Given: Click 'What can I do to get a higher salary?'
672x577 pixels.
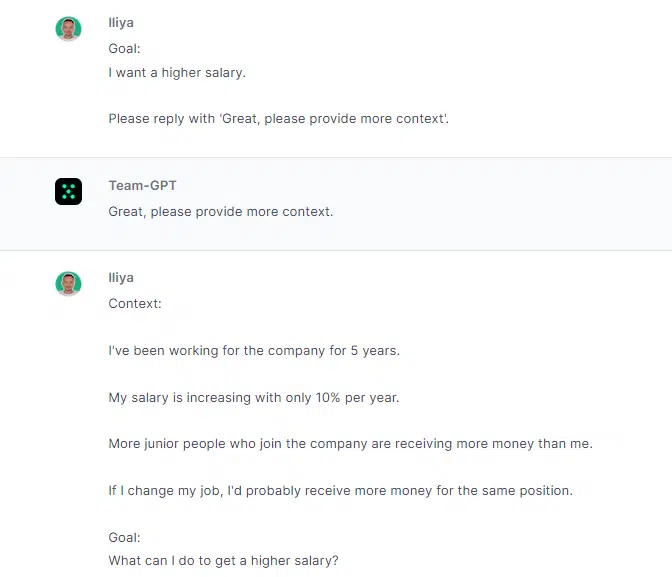Looking at the screenshot, I should pos(223,560).
